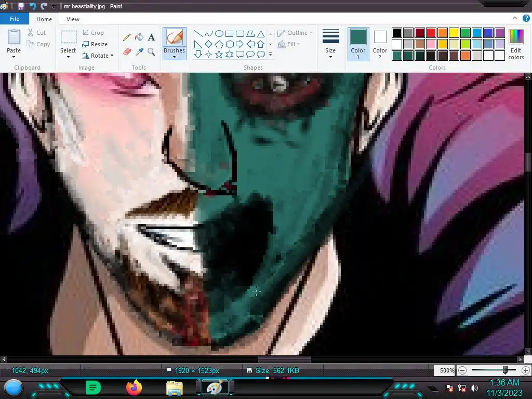Viewport: 532px width, 399px height.
Task: Activate Color 2 selector
Action: (x=380, y=44)
